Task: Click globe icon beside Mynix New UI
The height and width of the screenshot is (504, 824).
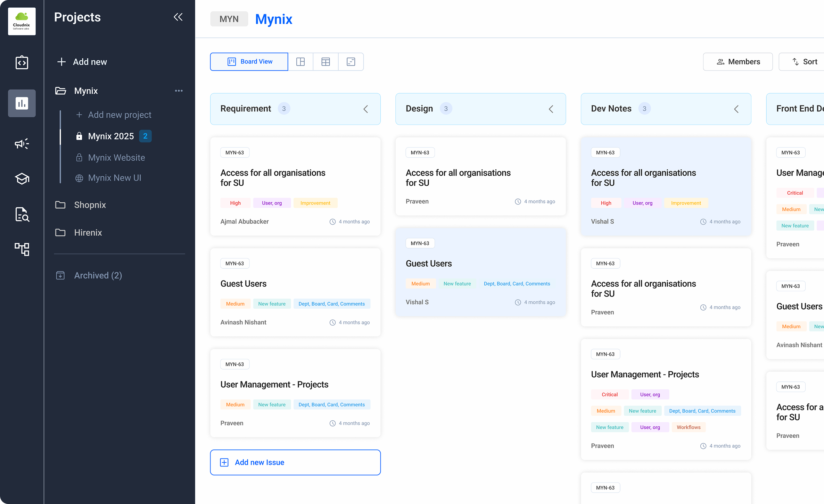Action: pos(79,178)
